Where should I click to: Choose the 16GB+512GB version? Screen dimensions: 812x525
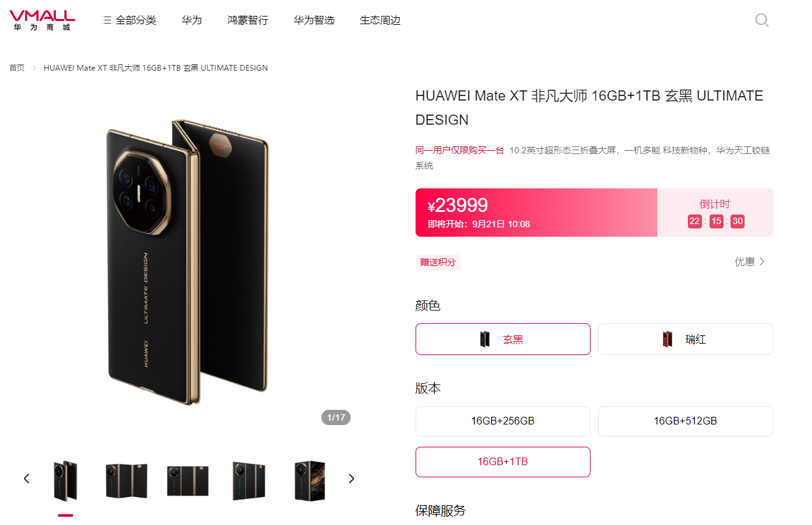[x=685, y=421]
